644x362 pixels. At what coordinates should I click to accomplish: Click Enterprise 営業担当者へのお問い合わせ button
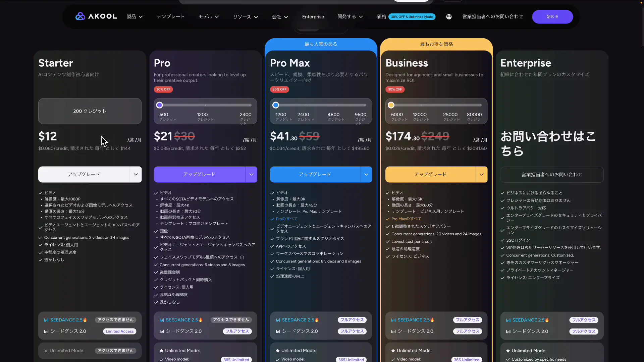click(x=552, y=174)
